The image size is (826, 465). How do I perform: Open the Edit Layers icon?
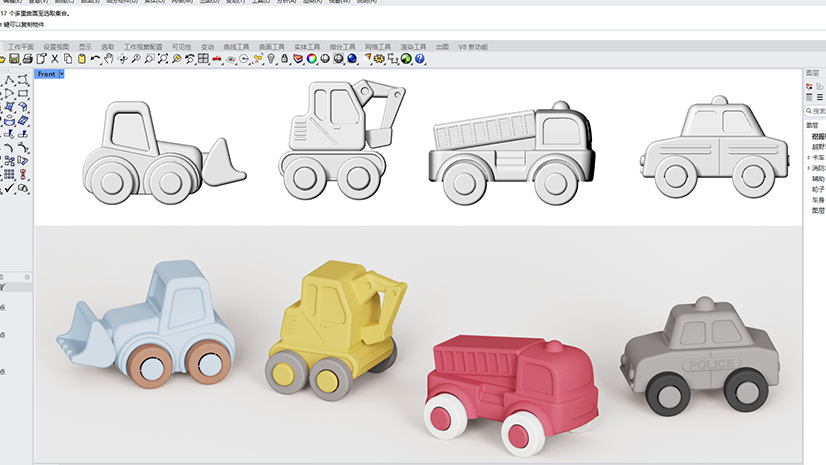click(298, 59)
